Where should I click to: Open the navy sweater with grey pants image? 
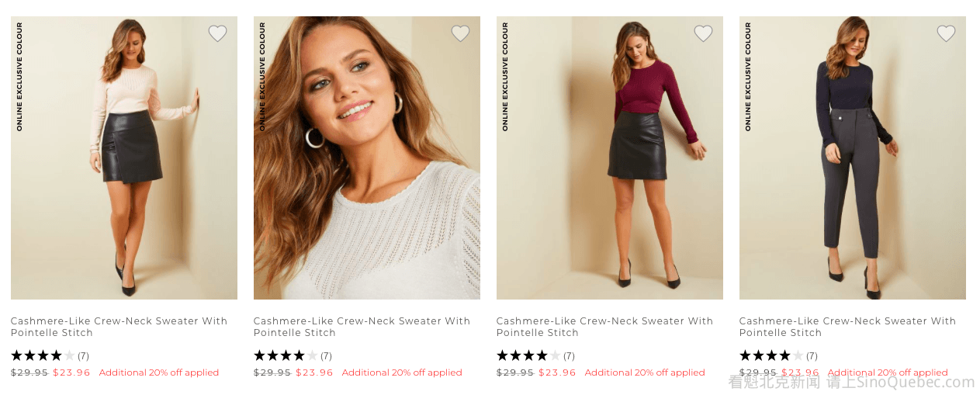852,158
